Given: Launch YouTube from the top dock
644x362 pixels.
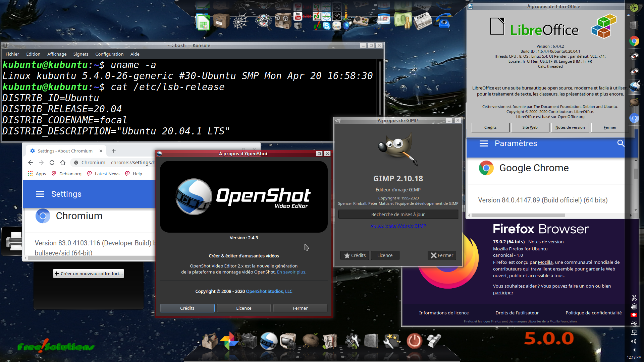Looking at the screenshot, I should (298, 16).
